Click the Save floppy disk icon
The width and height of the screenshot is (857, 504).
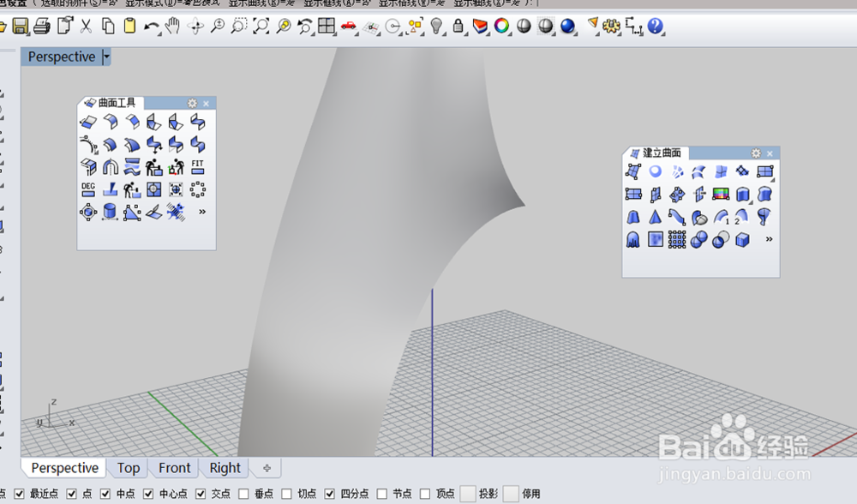[x=21, y=26]
